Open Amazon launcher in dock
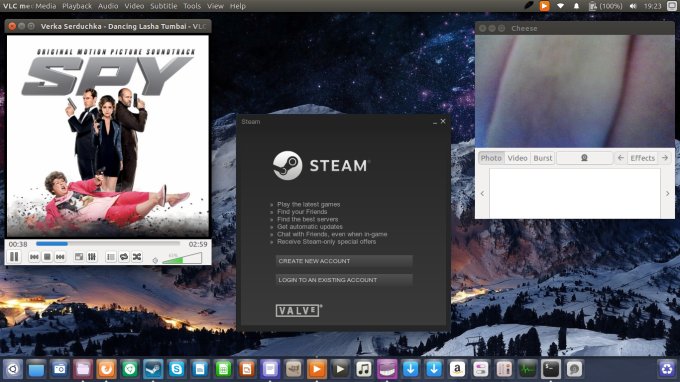680x382 pixels. click(457, 369)
